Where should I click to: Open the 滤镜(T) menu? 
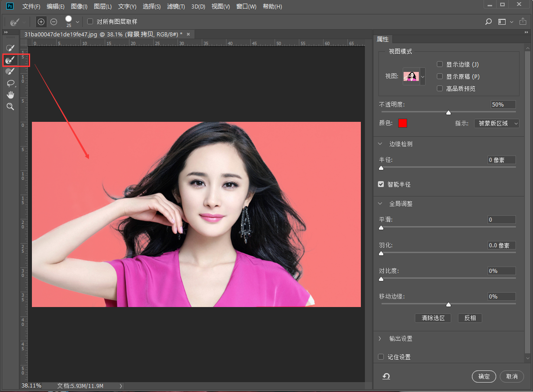point(176,7)
